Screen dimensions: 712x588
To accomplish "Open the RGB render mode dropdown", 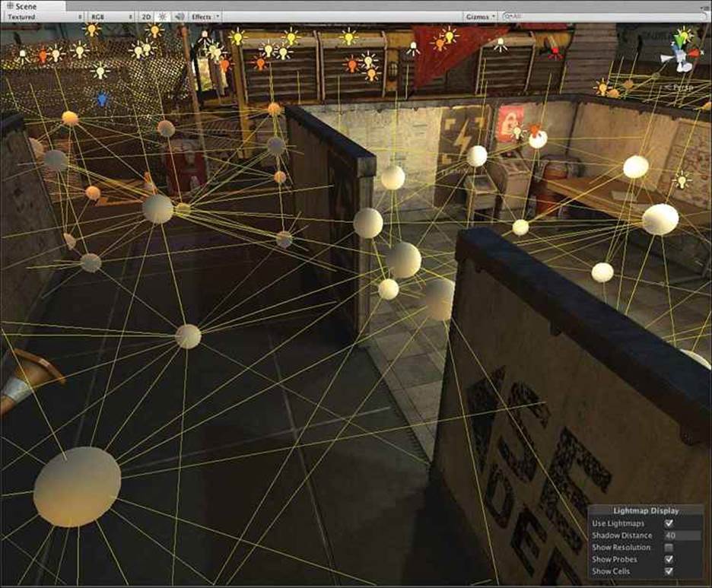I will (112, 17).
